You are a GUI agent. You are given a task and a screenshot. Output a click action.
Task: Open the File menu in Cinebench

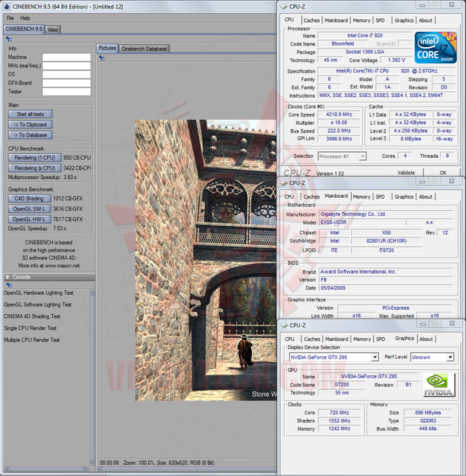click(x=10, y=18)
